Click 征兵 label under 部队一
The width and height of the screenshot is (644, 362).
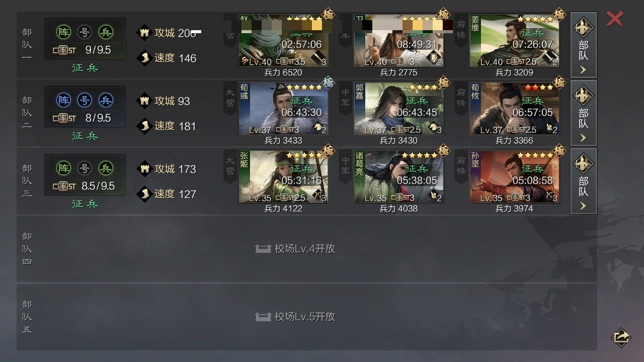tap(85, 67)
